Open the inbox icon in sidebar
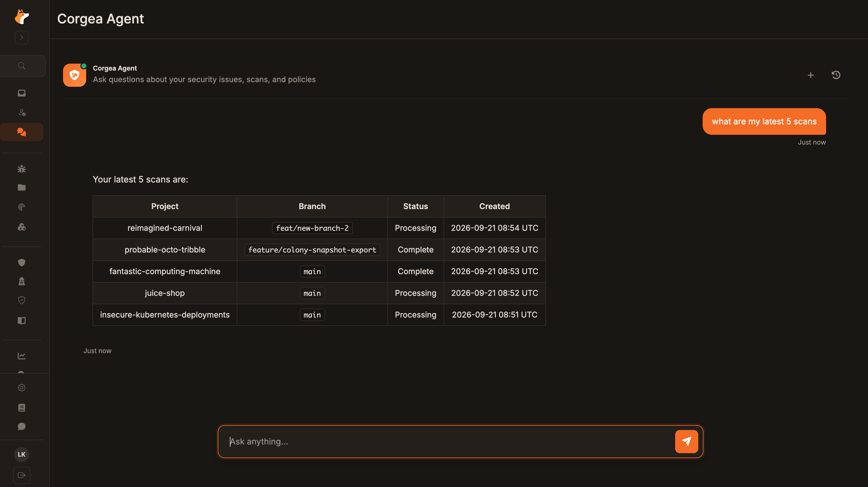The image size is (868, 487). [x=22, y=93]
